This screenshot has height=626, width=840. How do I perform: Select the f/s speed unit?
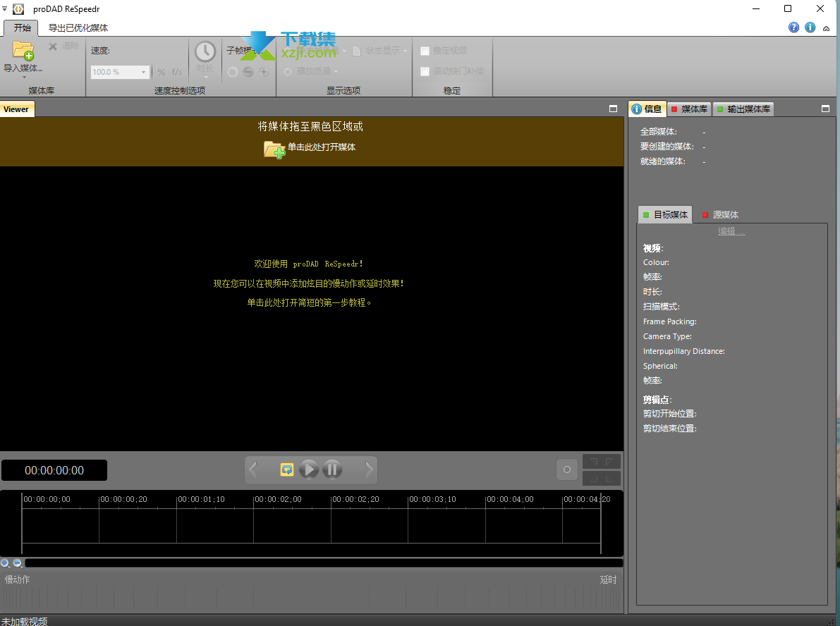click(x=177, y=72)
